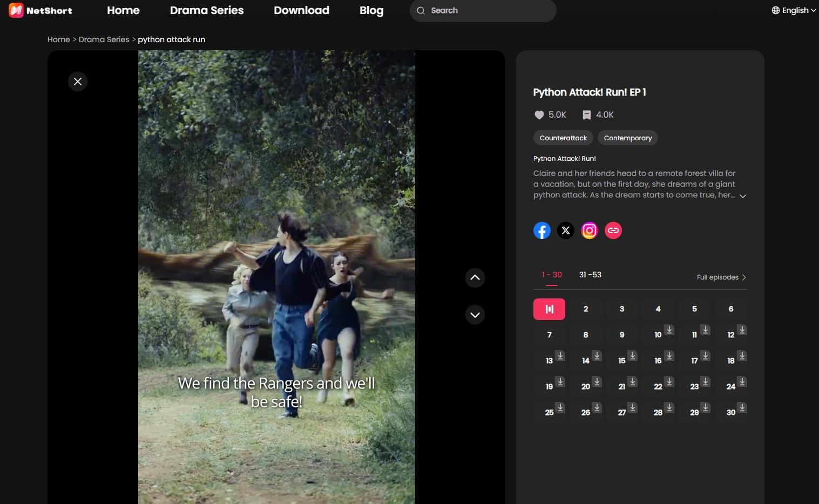Open the Home menu item
The width and height of the screenshot is (819, 504).
coord(123,10)
